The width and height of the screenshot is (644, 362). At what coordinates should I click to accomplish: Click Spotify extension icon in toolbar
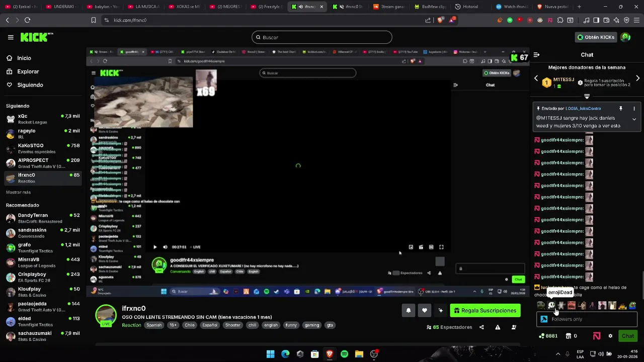coord(510,20)
